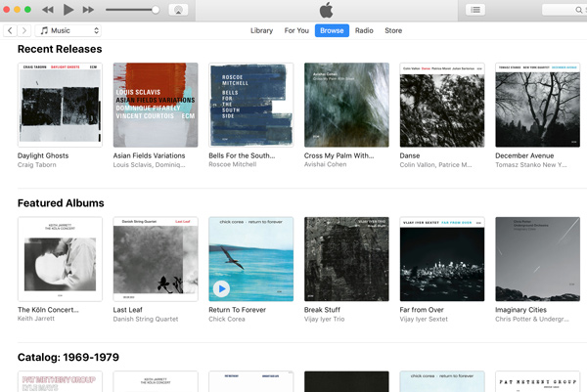Viewport: 587px width, 392px height.
Task: Click the Featured Albums section heading
Action: pyautogui.click(x=61, y=203)
